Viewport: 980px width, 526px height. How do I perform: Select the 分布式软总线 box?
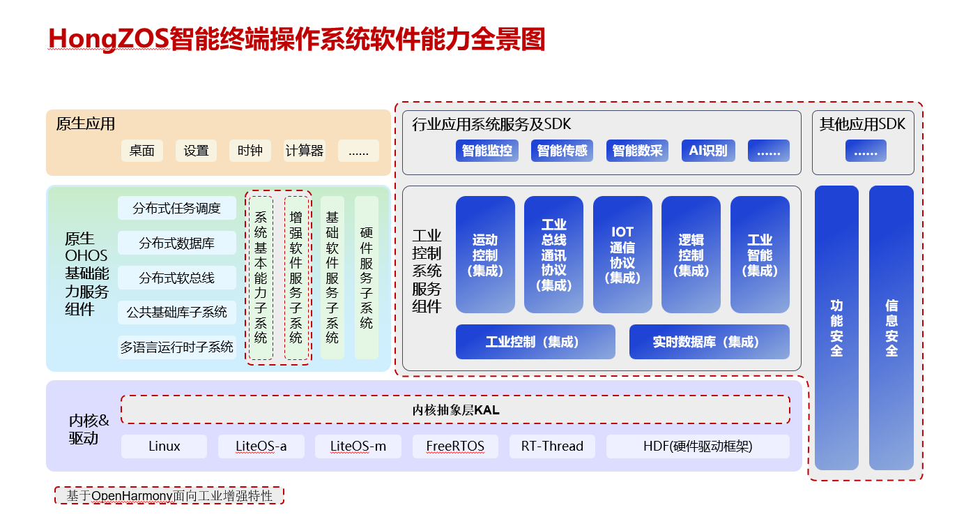click(177, 278)
